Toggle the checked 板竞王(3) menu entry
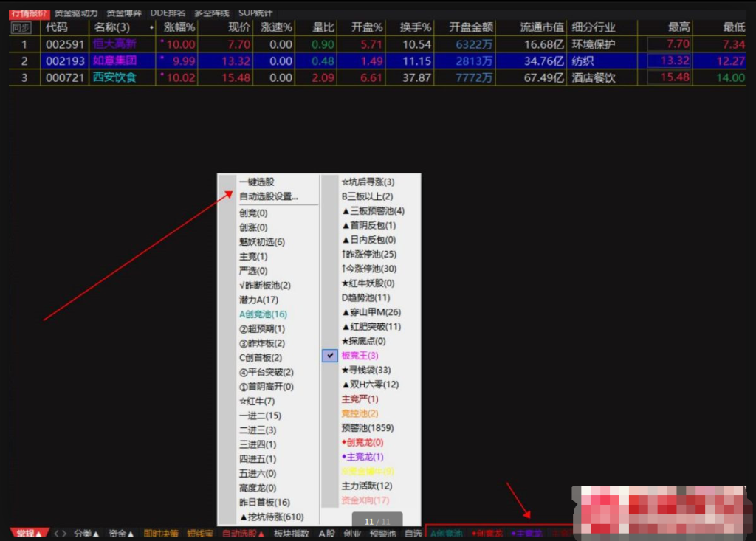The height and width of the screenshot is (541, 756). (358, 356)
